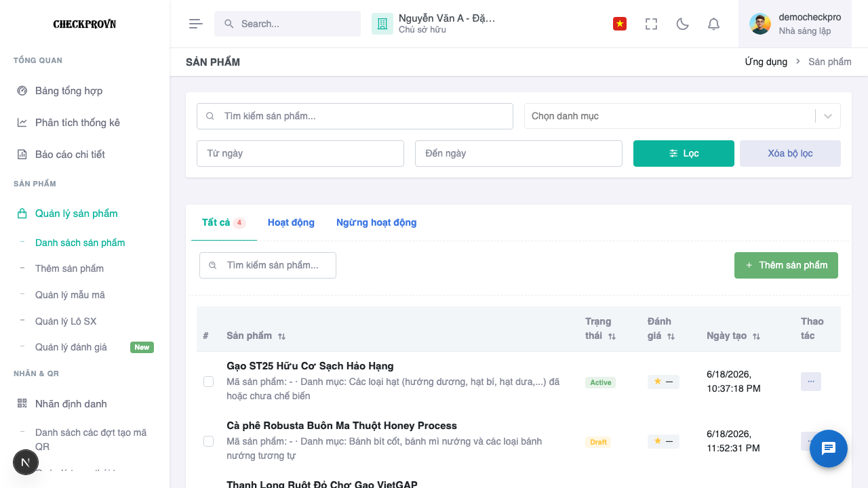Viewport: 868px width, 488px height.
Task: Click the green Lọc filter button
Action: pyautogui.click(x=684, y=153)
